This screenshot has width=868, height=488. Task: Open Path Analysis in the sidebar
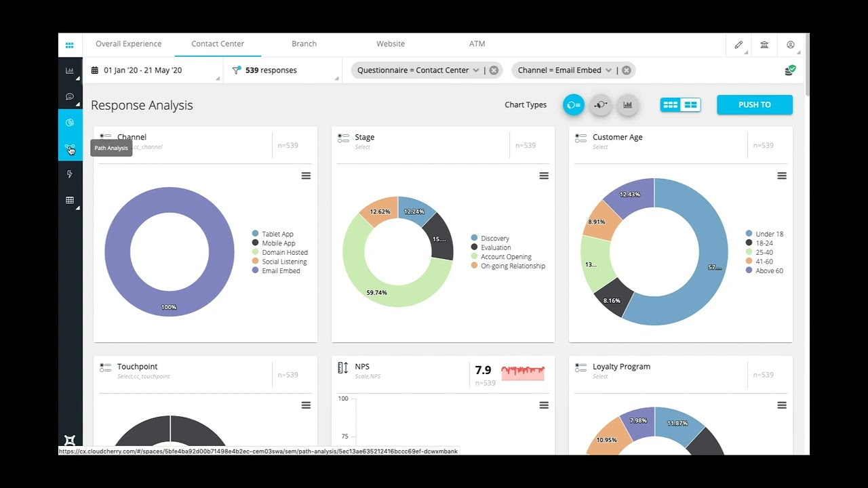pos(70,148)
